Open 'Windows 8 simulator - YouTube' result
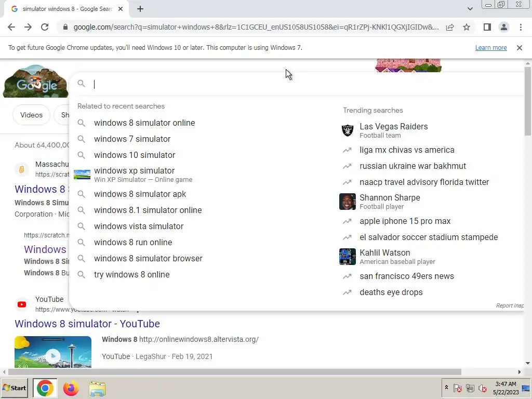Image resolution: width=532 pixels, height=399 pixels. pos(87,324)
